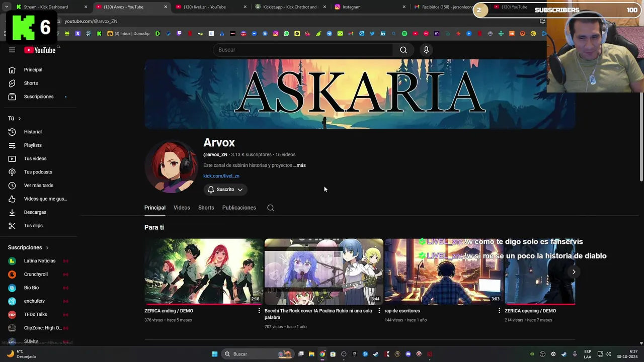Open options menu for rap de escritores
644x362 pixels.
click(x=500, y=311)
